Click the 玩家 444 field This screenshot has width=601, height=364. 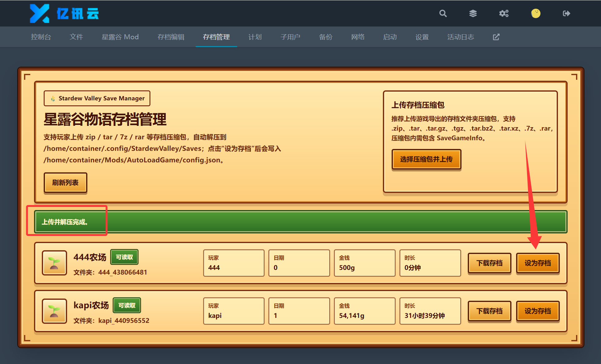point(234,263)
